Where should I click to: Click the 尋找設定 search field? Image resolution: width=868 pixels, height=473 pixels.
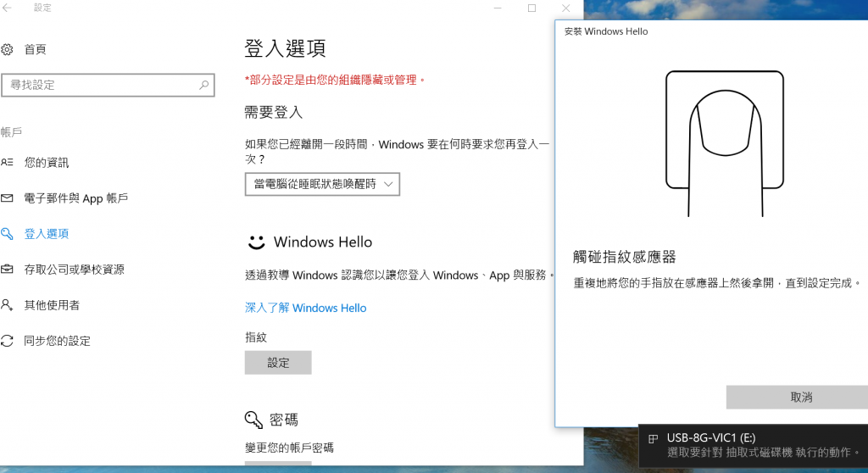click(108, 86)
